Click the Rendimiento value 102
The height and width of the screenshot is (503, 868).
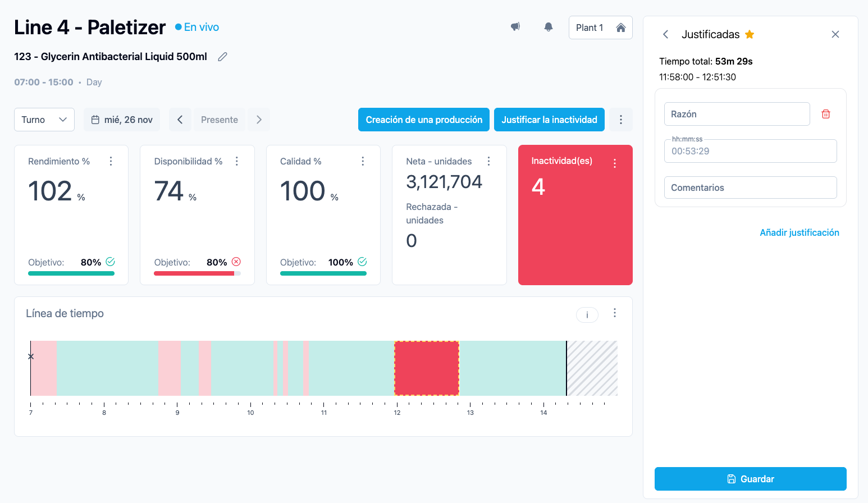[x=50, y=191]
